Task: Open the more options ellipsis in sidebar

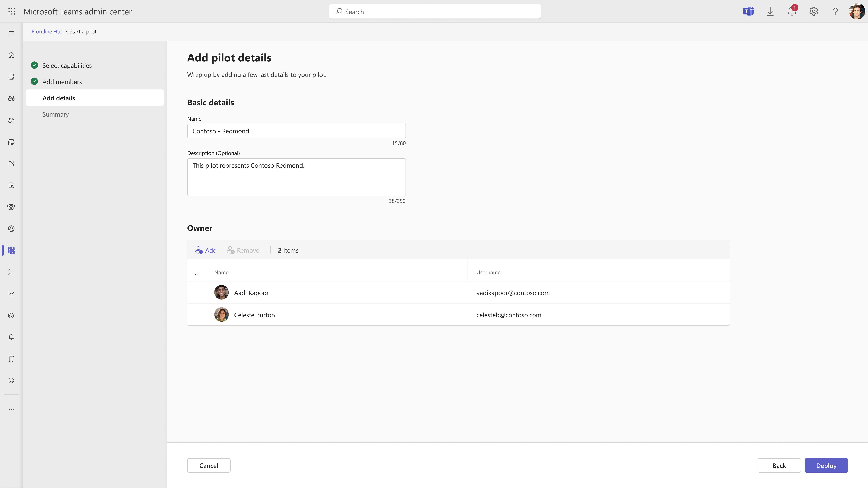Action: click(11, 409)
